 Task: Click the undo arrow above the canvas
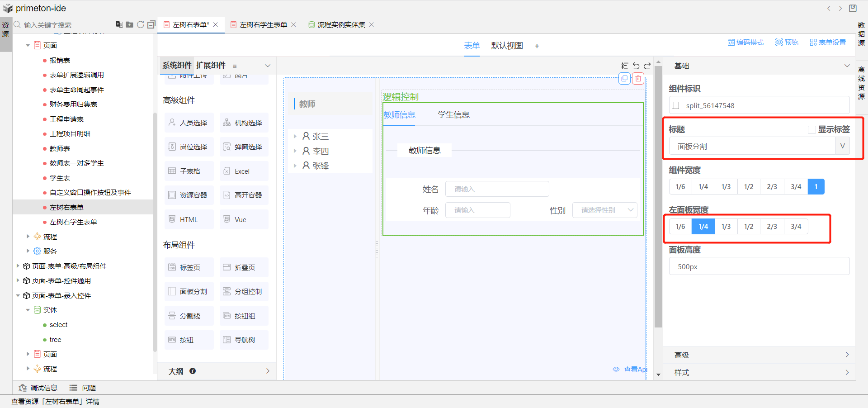636,66
